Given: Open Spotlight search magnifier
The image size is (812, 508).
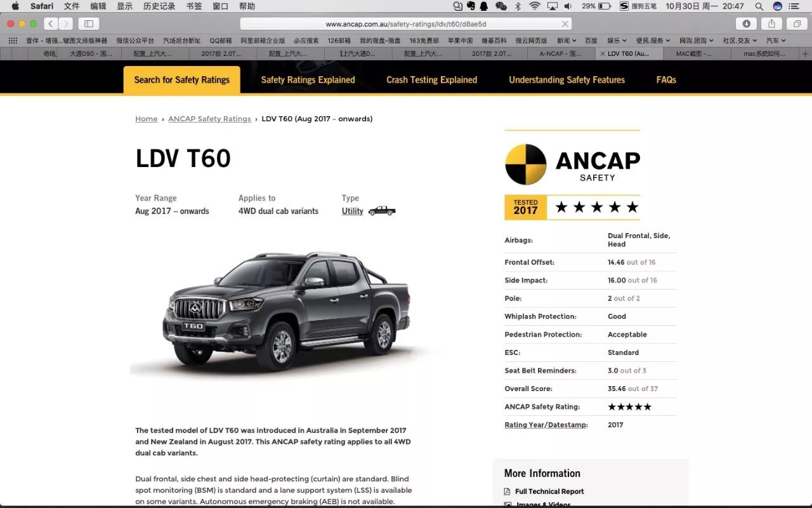Looking at the screenshot, I should pyautogui.click(x=759, y=6).
